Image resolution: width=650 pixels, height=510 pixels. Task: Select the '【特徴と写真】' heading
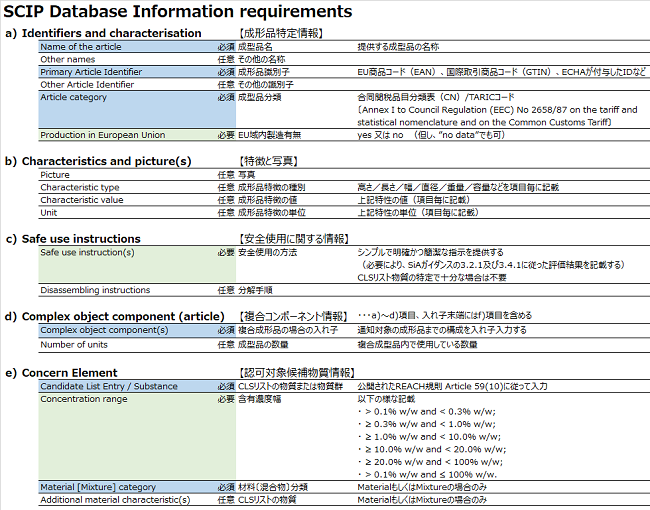point(268,161)
